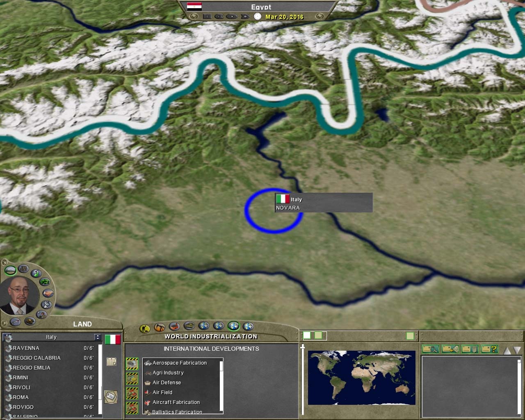Select the yellow construction worker icon
Screen dimensions: 525x420
click(144, 327)
